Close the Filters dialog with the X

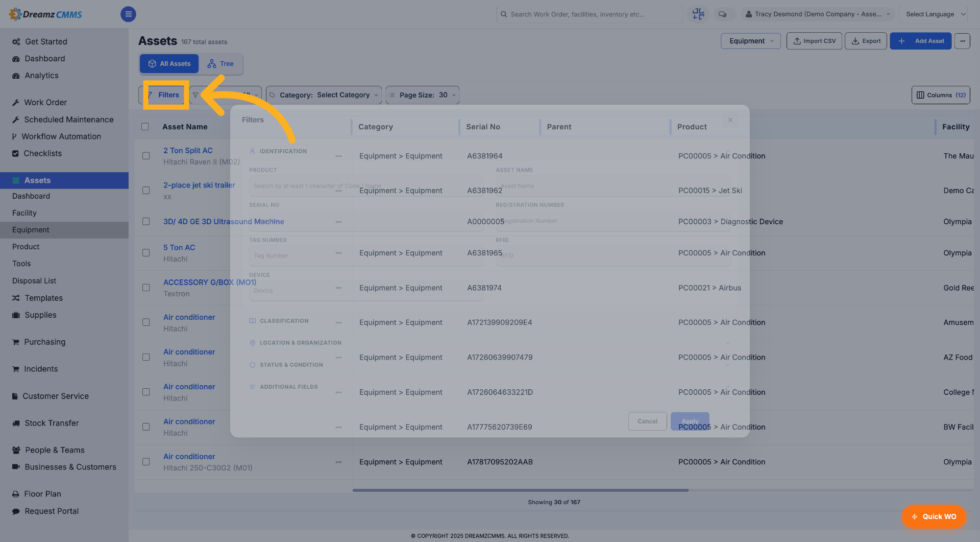[730, 120]
